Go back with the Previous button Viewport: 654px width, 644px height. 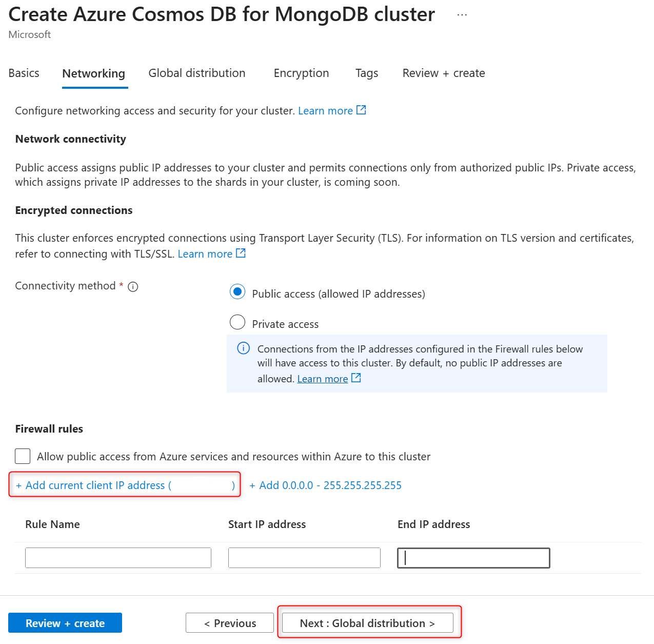(x=230, y=623)
